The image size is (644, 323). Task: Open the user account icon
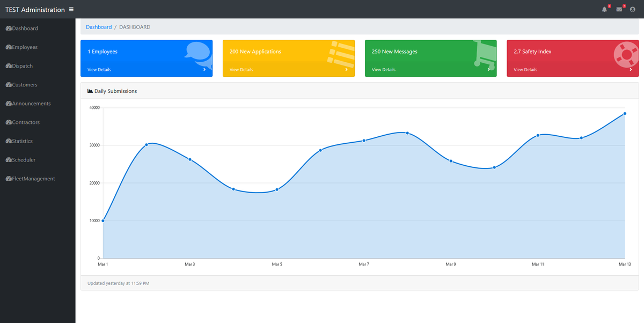[632, 9]
